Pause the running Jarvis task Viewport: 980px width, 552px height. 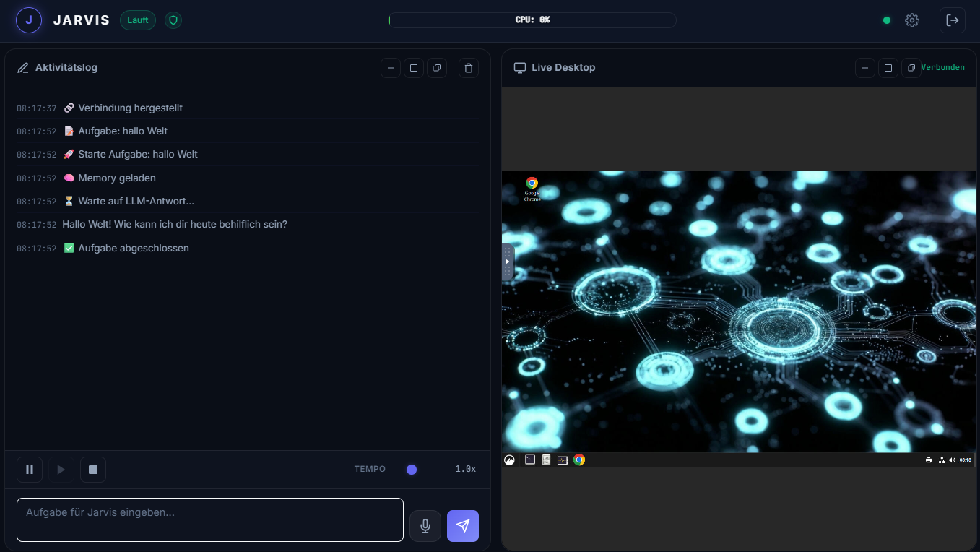pyautogui.click(x=30, y=470)
